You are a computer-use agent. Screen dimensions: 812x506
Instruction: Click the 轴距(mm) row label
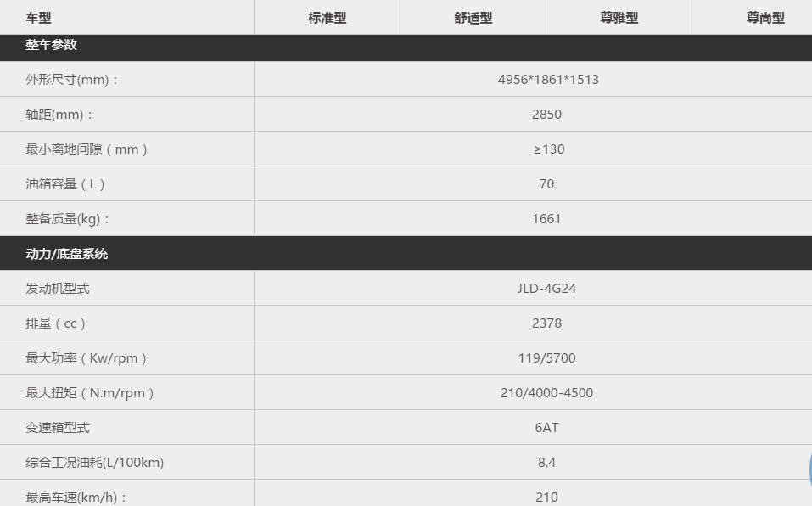pyautogui.click(x=59, y=114)
